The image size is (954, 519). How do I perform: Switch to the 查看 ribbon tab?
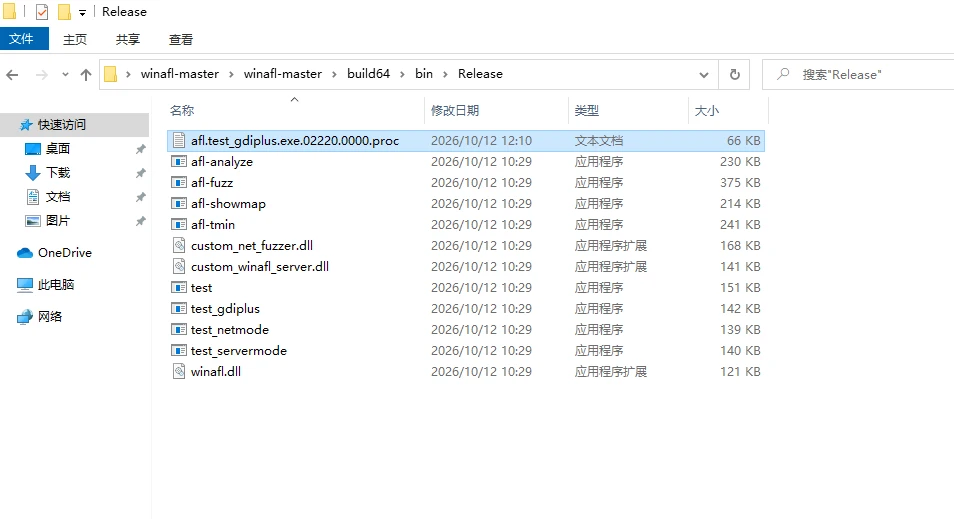(181, 39)
